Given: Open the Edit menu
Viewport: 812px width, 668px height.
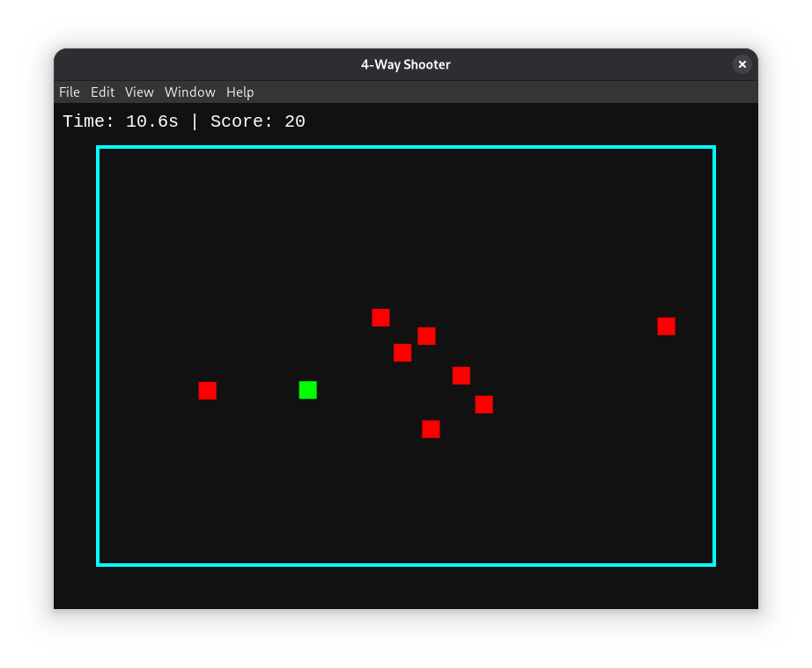Looking at the screenshot, I should (x=102, y=92).
